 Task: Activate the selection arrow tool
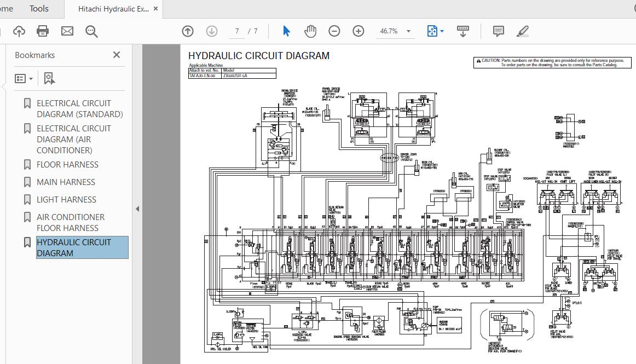point(286,31)
